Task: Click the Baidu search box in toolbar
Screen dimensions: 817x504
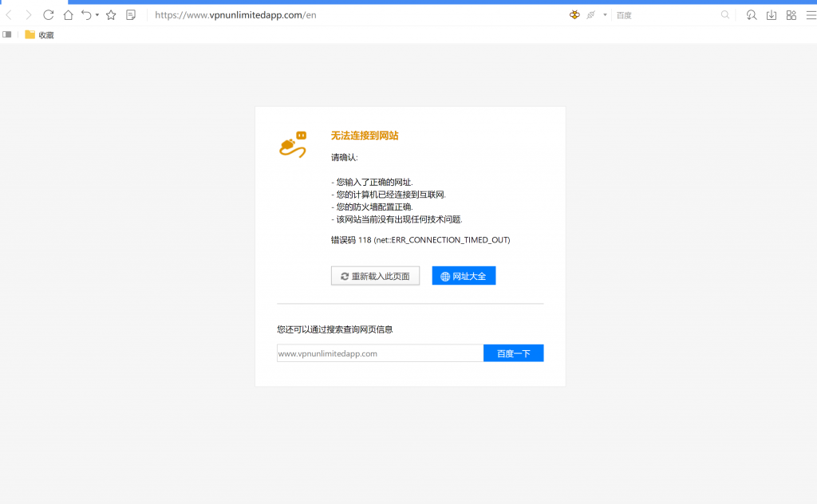Action: tap(665, 15)
